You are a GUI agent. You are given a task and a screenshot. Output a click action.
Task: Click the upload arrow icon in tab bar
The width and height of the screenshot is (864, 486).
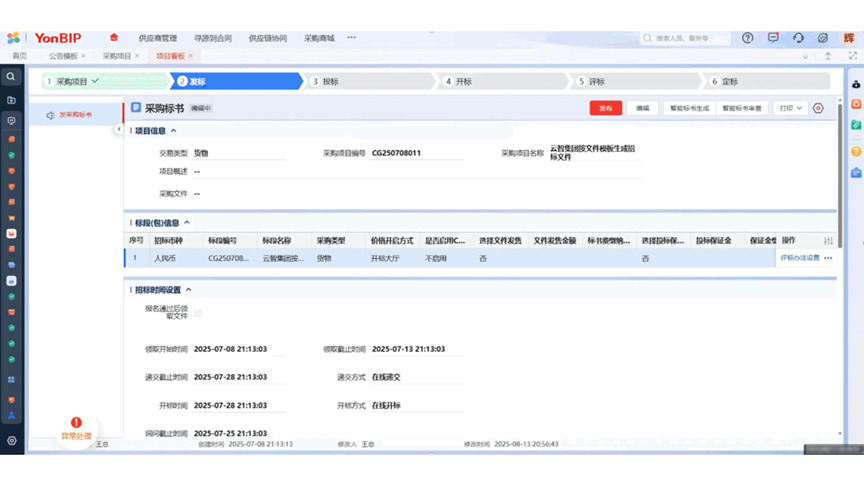(x=828, y=56)
